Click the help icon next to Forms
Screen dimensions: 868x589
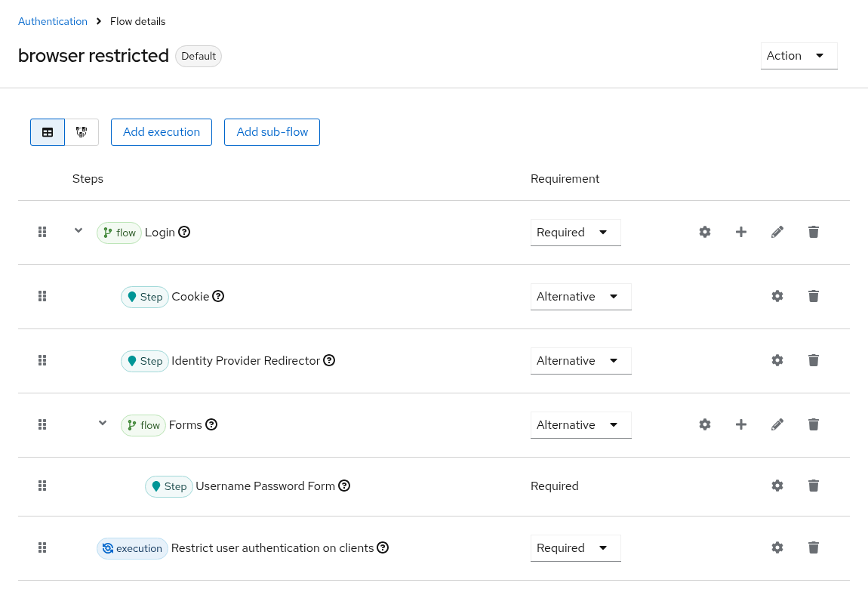coord(211,424)
